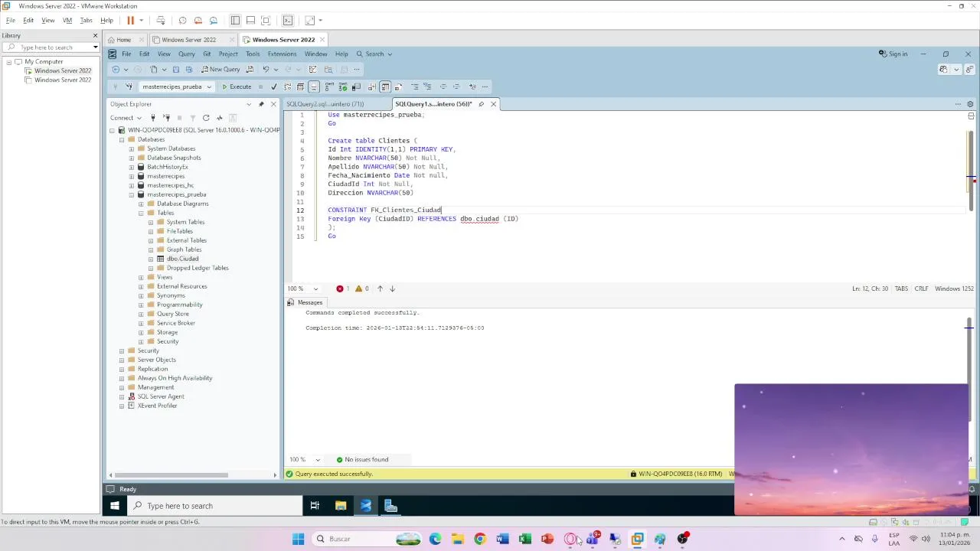980x551 pixels.
Task: Click the Object Explorer horizontal scrollbar
Action: tap(172, 474)
